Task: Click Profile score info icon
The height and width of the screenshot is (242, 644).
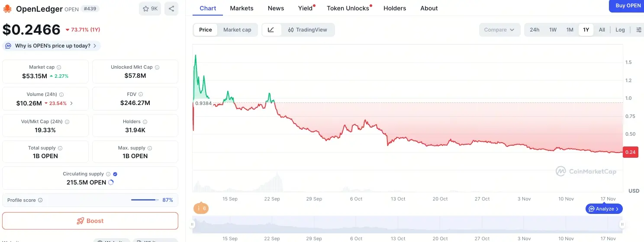Action: [x=40, y=201]
